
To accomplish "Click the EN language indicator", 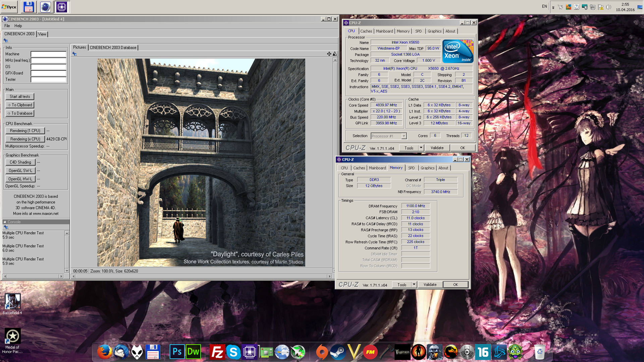I will (x=544, y=6).
